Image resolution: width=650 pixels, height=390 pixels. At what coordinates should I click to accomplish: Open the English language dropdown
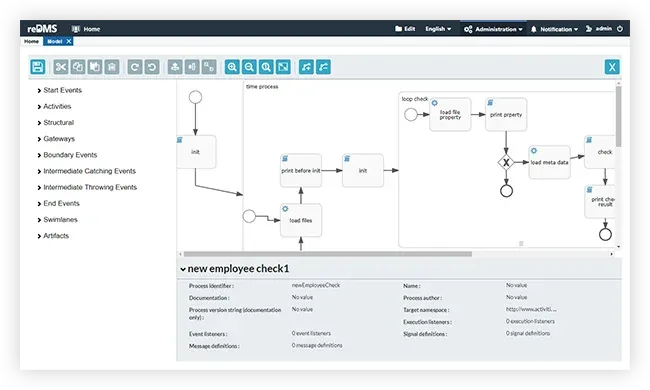438,29
